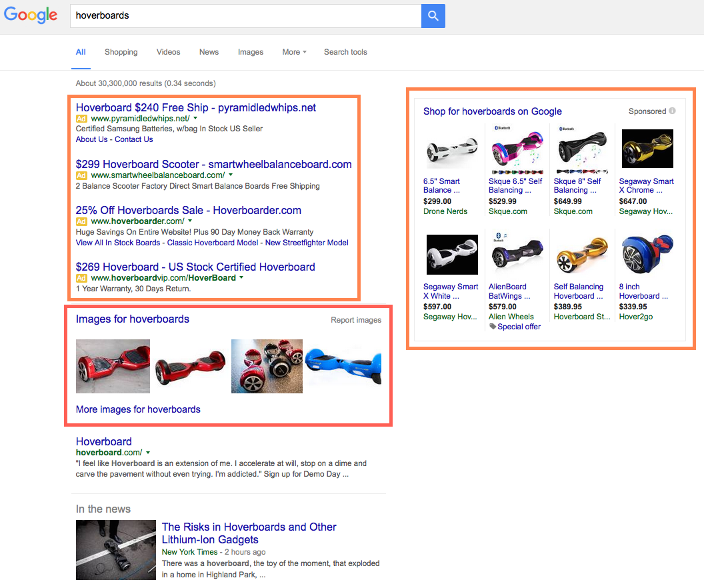Open The Risks in Hoverboards news article
This screenshot has width=704, height=588.
(249, 533)
